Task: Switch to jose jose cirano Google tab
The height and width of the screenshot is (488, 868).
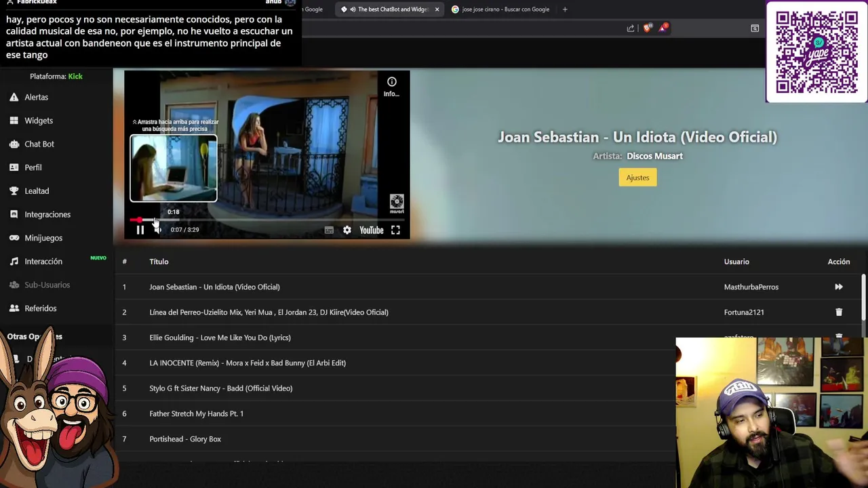Action: click(x=500, y=9)
